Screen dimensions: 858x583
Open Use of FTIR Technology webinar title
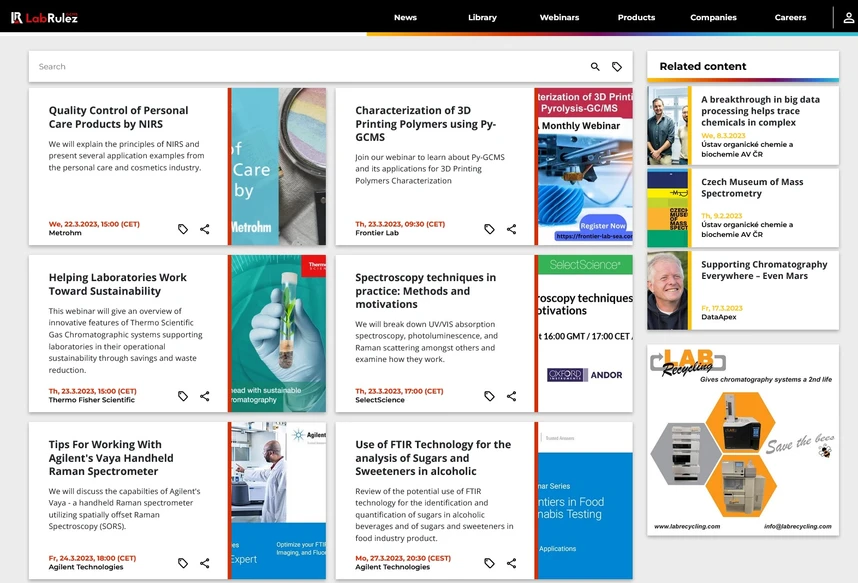point(433,458)
